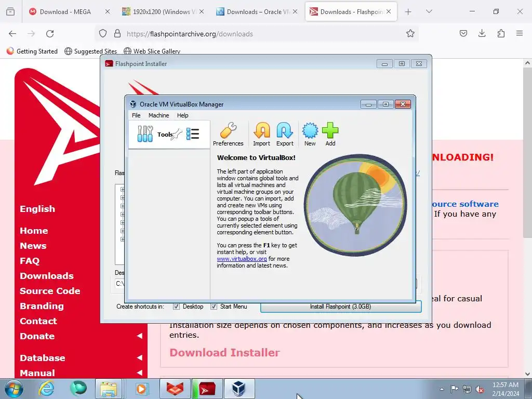Open the FAQ sidebar link
This screenshot has width=532, height=399.
pyautogui.click(x=30, y=261)
